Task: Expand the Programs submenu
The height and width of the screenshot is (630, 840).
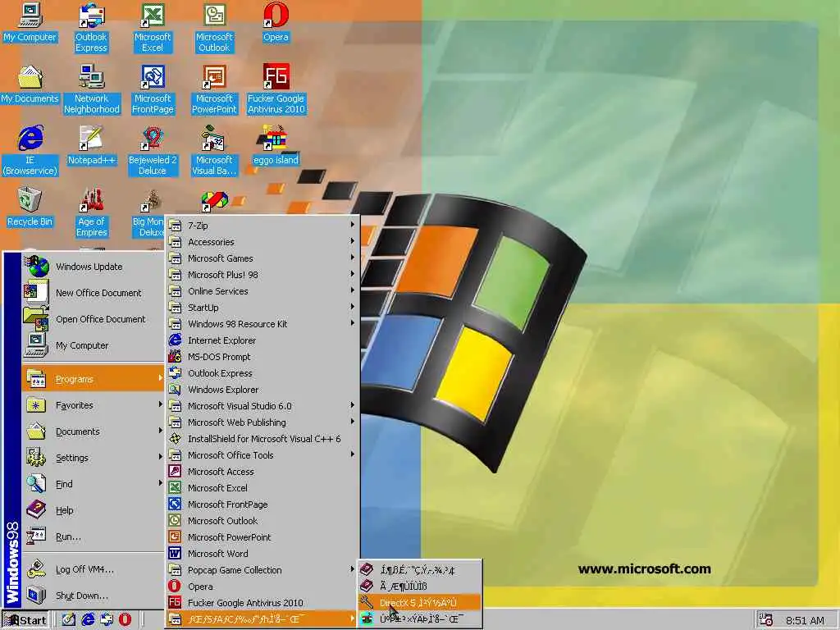Action: [x=93, y=379]
